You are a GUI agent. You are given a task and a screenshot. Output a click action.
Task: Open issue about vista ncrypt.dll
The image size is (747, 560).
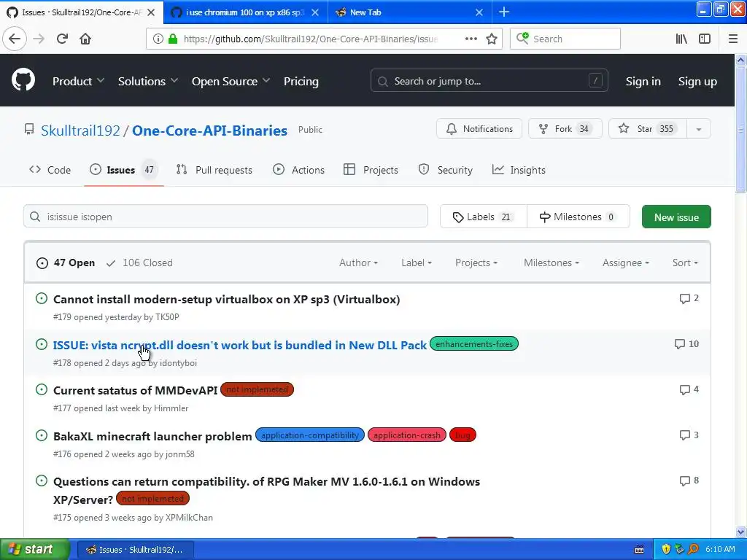pyautogui.click(x=239, y=345)
